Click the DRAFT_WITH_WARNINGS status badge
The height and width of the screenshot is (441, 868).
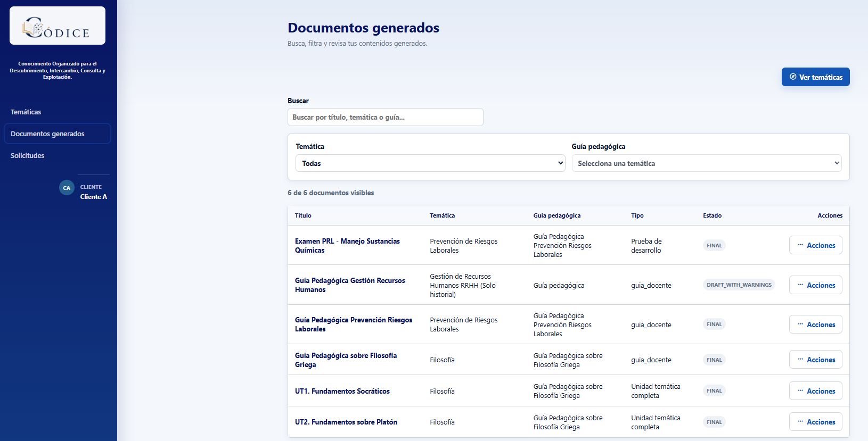coord(739,285)
